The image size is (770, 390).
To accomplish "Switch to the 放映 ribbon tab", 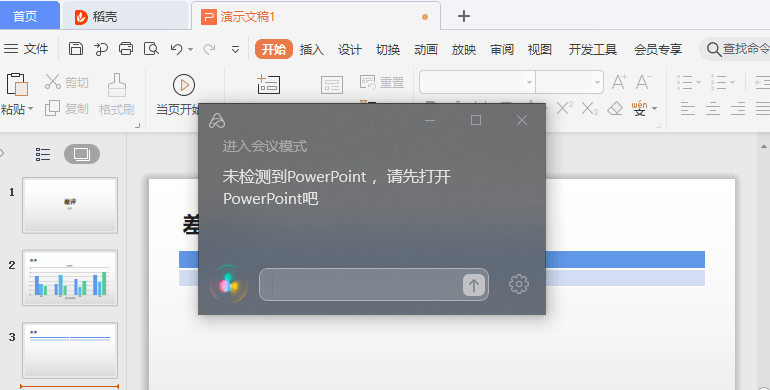I will [464, 49].
